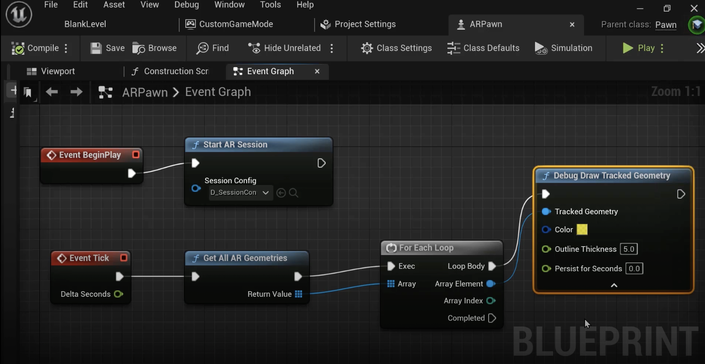Open the Session Config asset dropdown
Image resolution: width=705 pixels, height=364 pixels.
point(240,193)
